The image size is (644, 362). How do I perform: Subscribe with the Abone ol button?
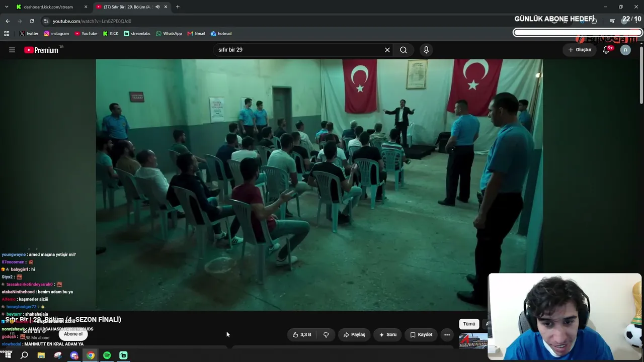(73, 334)
